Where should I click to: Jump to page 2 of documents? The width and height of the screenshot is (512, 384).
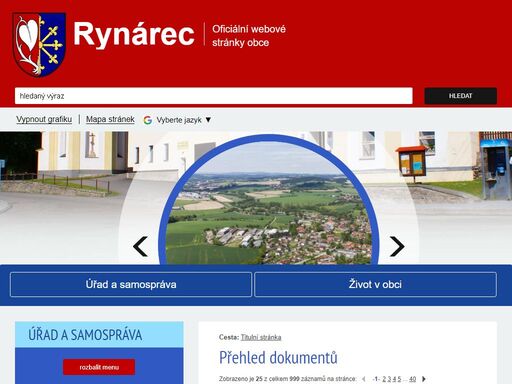tap(384, 379)
